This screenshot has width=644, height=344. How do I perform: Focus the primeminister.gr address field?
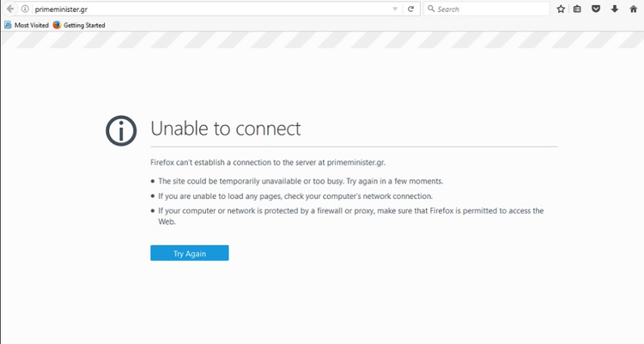(x=210, y=9)
